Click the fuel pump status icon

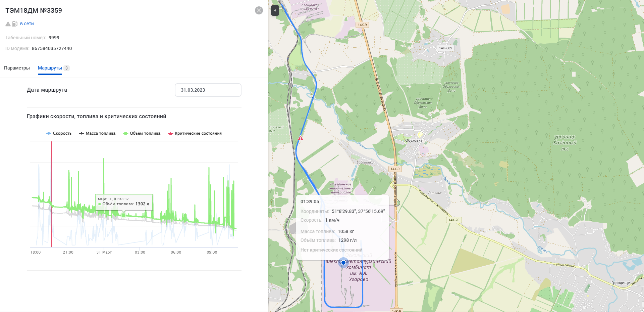point(15,24)
